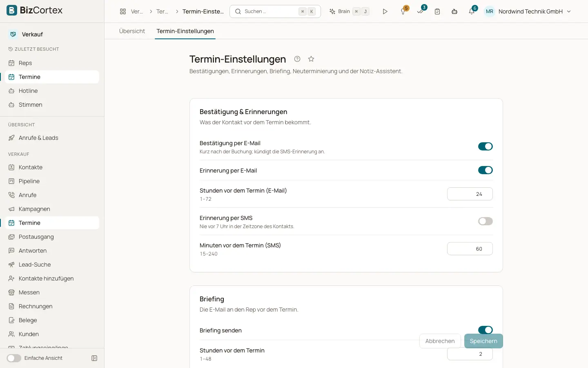Image resolution: width=588 pixels, height=368 pixels.
Task: Click the Suchen search field
Action: [x=275, y=11]
